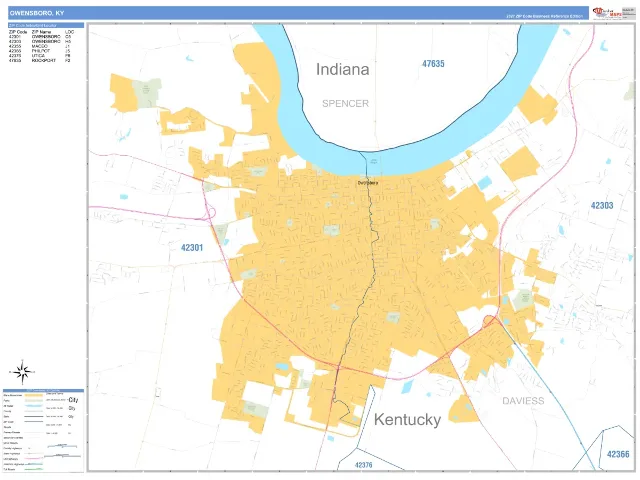Click ZIP code label "42303" on map
The image size is (640, 480).
pos(602,205)
